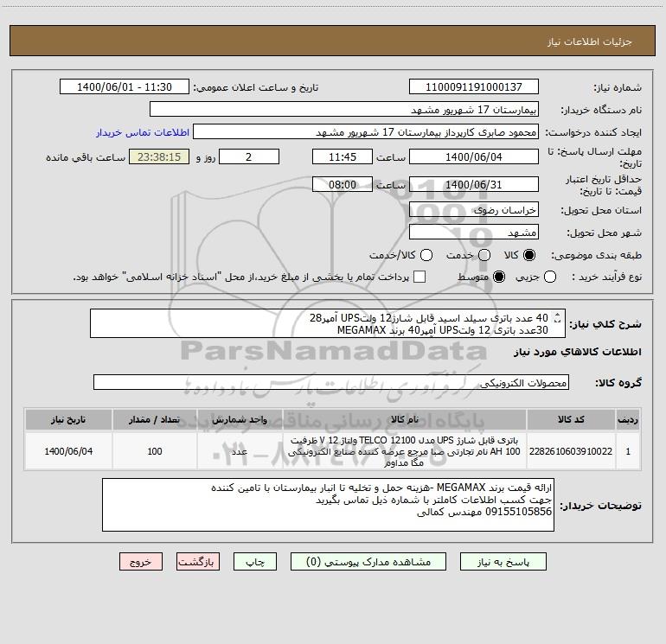
Task: Click the general need description text area
Action: [328, 323]
